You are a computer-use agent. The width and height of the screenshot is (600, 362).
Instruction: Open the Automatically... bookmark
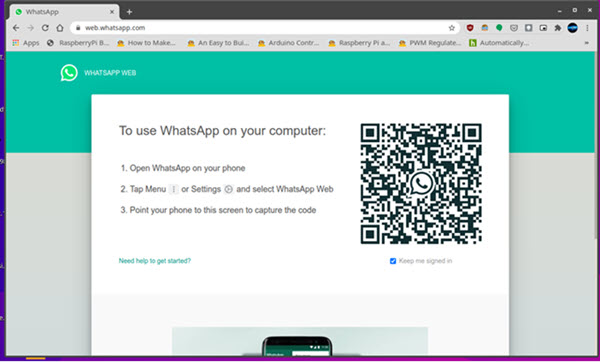tap(499, 43)
